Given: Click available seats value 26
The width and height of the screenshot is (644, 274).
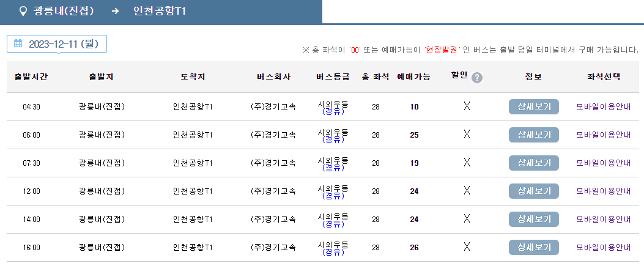Looking at the screenshot, I should click(x=415, y=247).
